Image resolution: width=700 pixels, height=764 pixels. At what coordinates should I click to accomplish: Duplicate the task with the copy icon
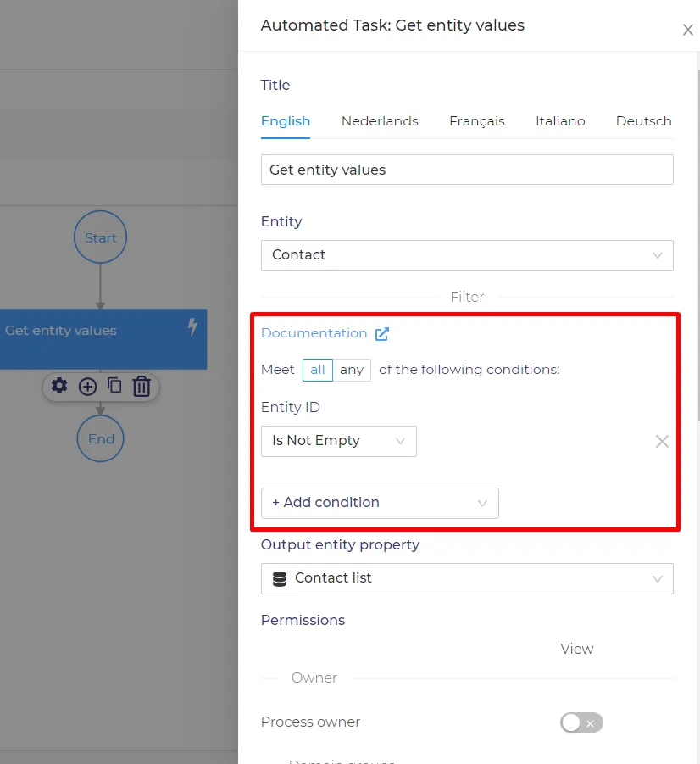pyautogui.click(x=114, y=386)
